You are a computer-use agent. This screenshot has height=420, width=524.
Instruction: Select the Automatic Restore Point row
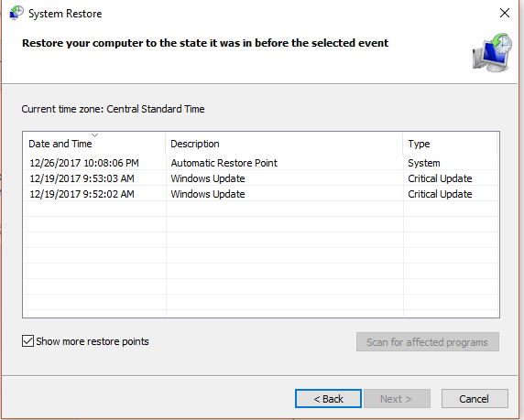(261, 163)
